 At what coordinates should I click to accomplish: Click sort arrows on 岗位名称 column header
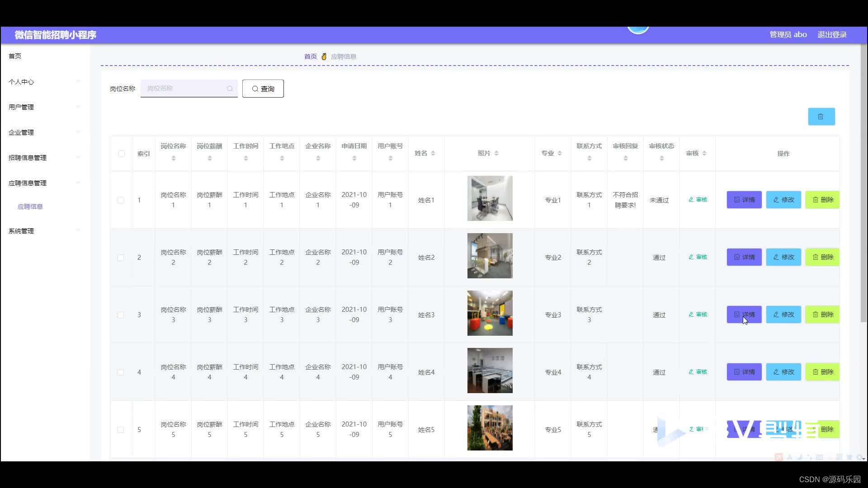point(173,158)
